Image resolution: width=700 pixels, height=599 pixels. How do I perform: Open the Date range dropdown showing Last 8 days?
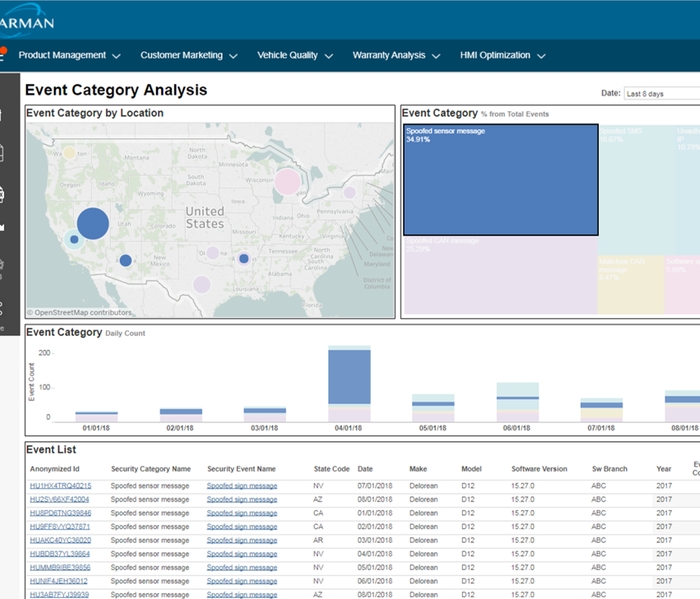click(662, 94)
